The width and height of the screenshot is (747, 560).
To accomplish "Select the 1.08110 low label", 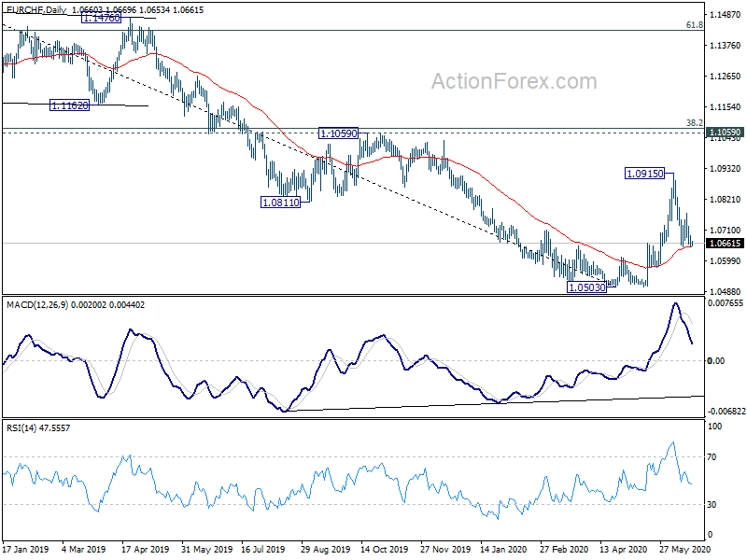I will [x=281, y=203].
